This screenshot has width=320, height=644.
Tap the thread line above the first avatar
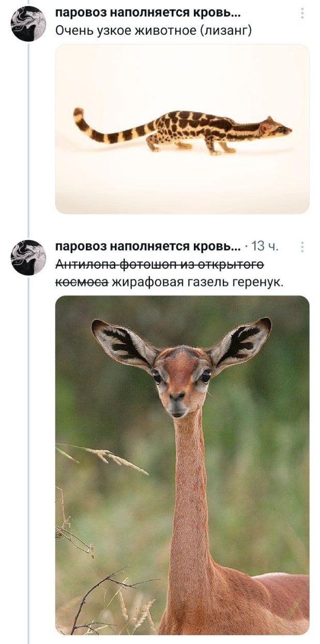point(28,3)
